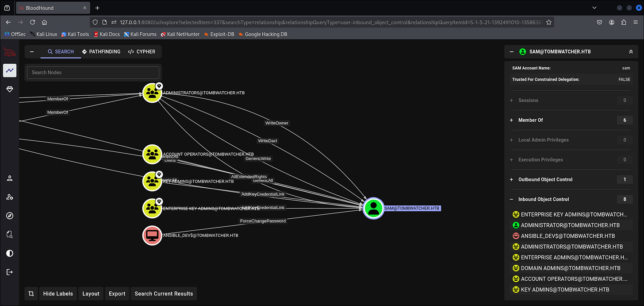
Task: Select the ENTERPRISE KEY ADMINS group node
Action: click(x=152, y=208)
